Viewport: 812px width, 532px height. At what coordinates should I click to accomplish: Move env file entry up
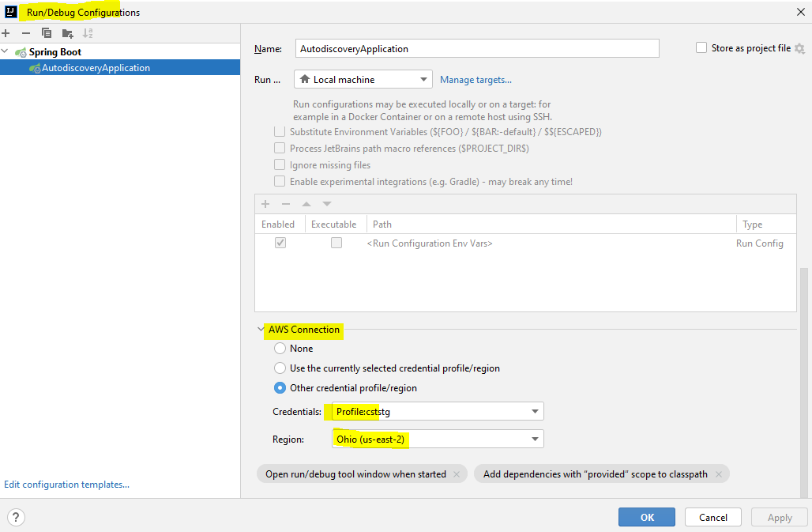[306, 204]
